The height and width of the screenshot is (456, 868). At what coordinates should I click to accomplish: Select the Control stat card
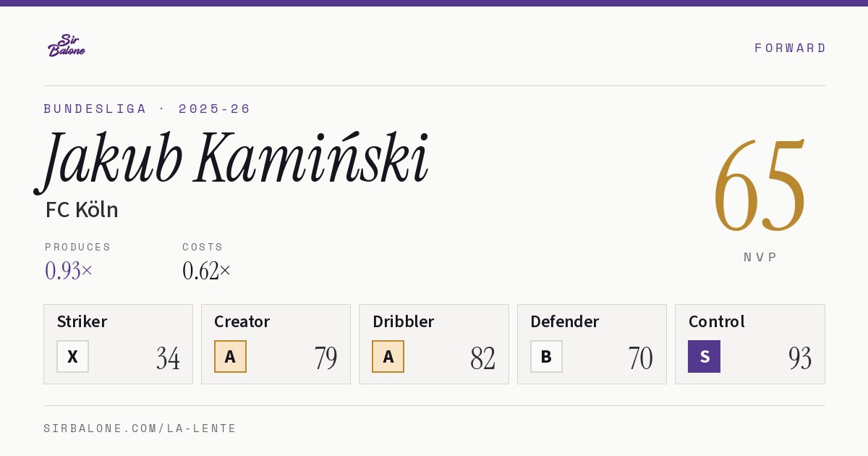click(x=750, y=344)
